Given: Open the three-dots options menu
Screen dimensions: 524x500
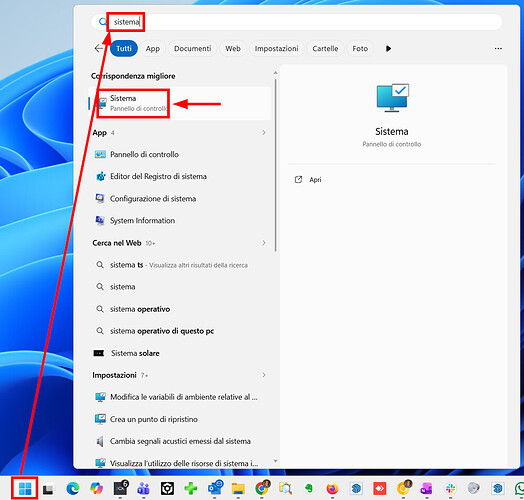Looking at the screenshot, I should [498, 49].
